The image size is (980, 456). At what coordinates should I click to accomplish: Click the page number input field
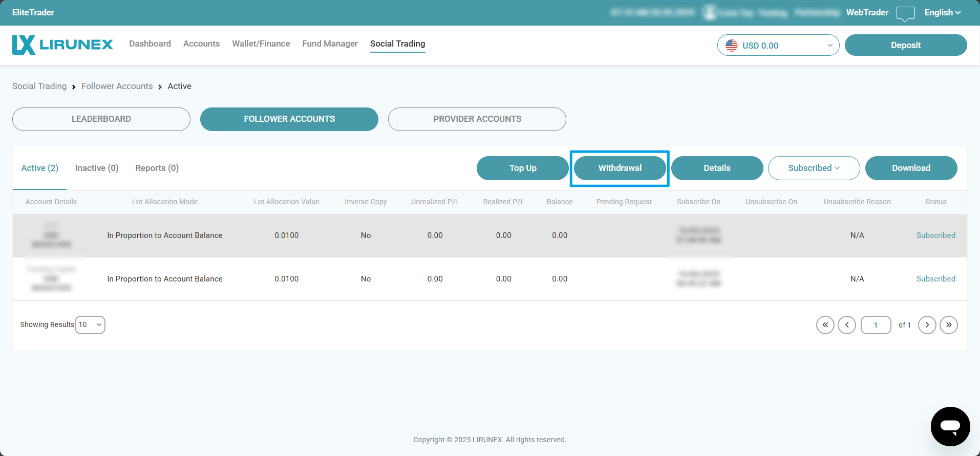click(876, 325)
